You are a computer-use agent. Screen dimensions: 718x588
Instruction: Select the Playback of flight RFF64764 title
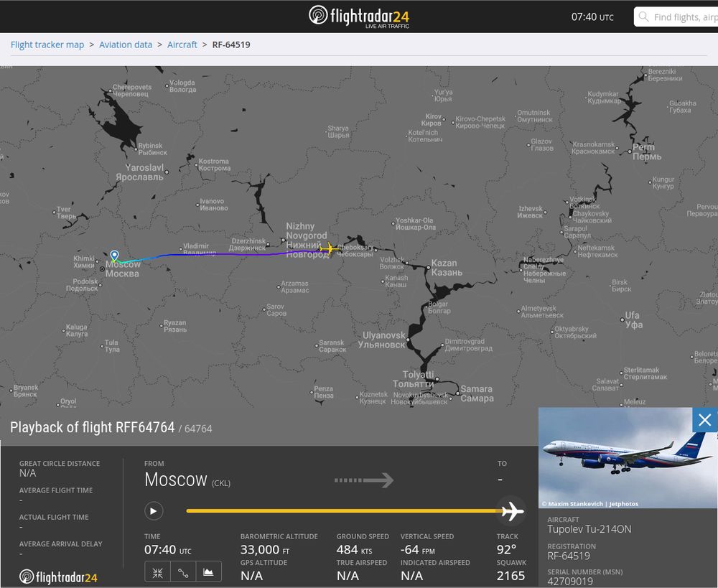click(92, 427)
